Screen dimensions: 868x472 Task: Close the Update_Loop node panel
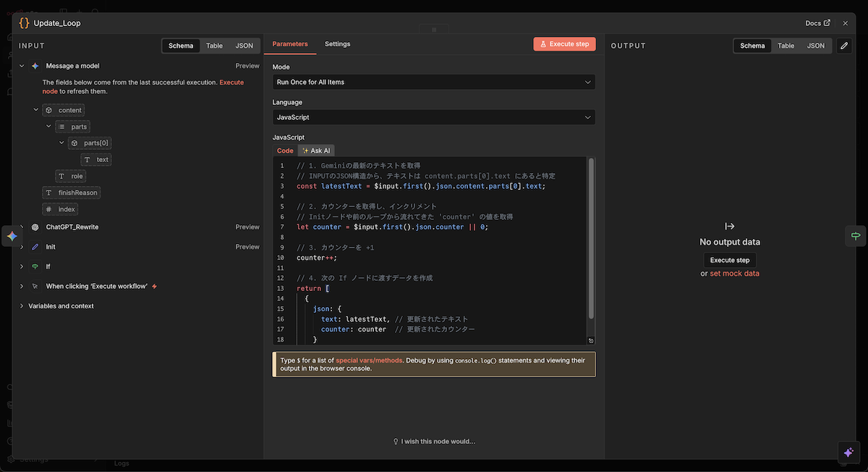(845, 23)
